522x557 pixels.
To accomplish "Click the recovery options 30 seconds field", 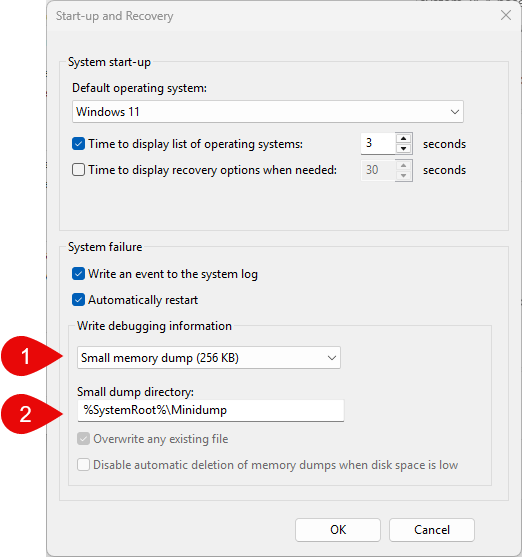I will coord(378,170).
